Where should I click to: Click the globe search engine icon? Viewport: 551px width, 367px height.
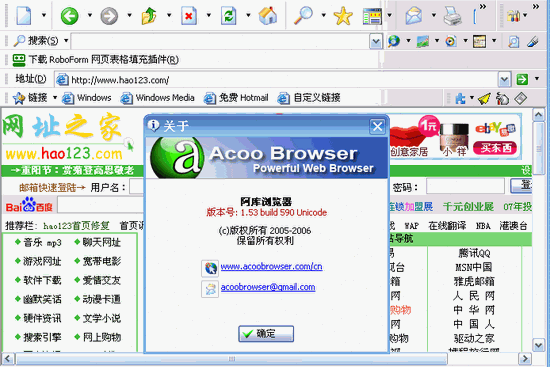click(394, 41)
